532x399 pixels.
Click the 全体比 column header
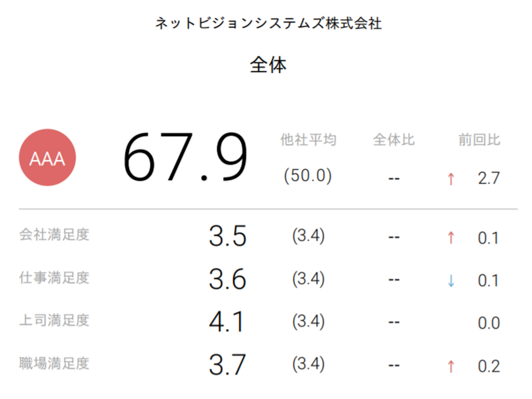[394, 140]
